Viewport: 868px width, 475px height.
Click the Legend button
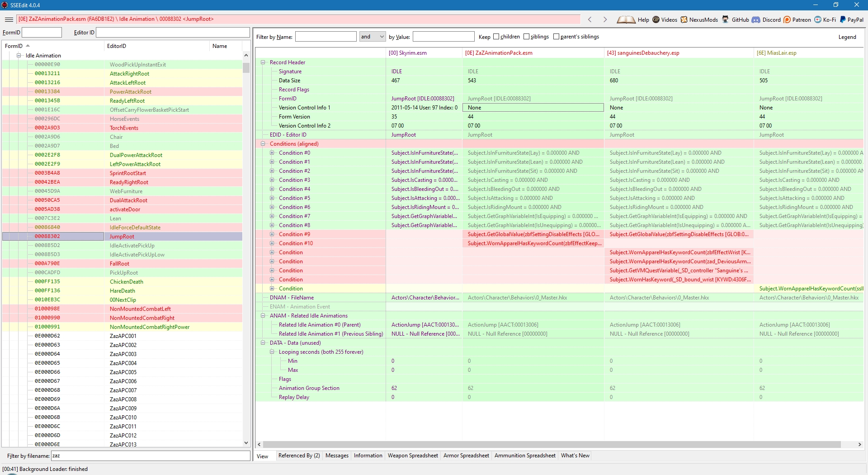tap(847, 37)
